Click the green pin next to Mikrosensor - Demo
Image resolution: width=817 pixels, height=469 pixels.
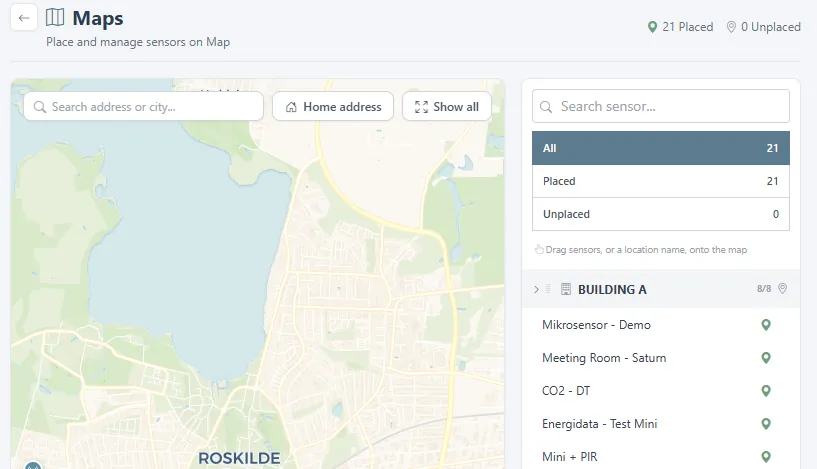(x=765, y=325)
